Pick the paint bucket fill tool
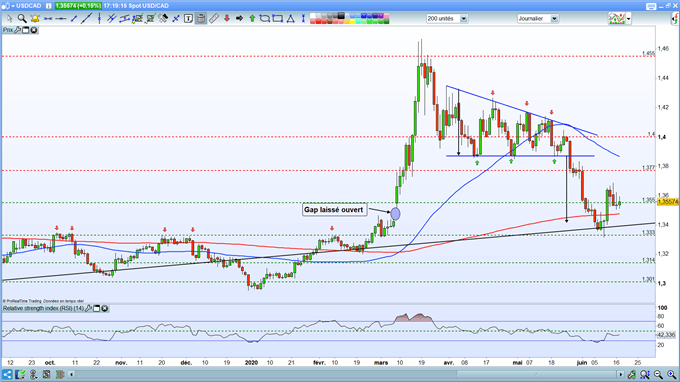The height and width of the screenshot is (382, 680). click(163, 18)
